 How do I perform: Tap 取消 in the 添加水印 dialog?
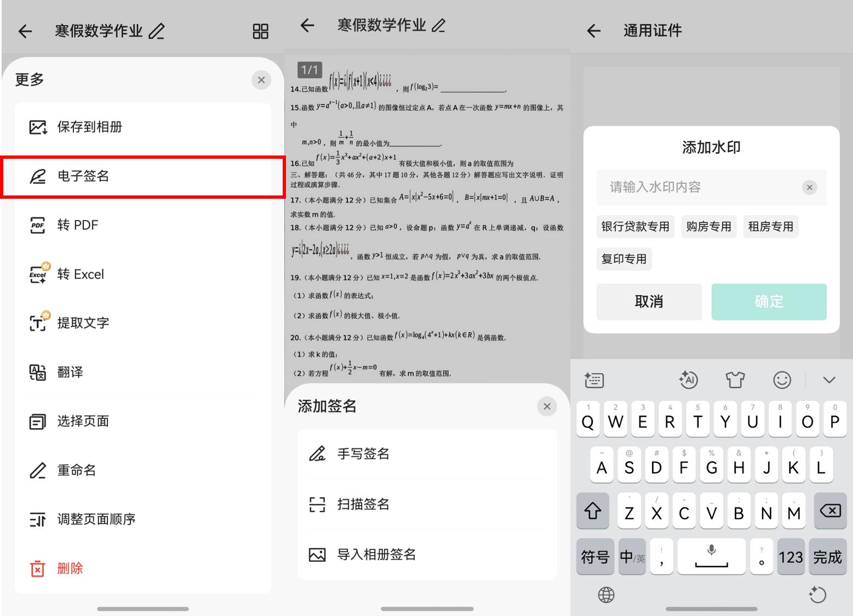click(x=649, y=302)
